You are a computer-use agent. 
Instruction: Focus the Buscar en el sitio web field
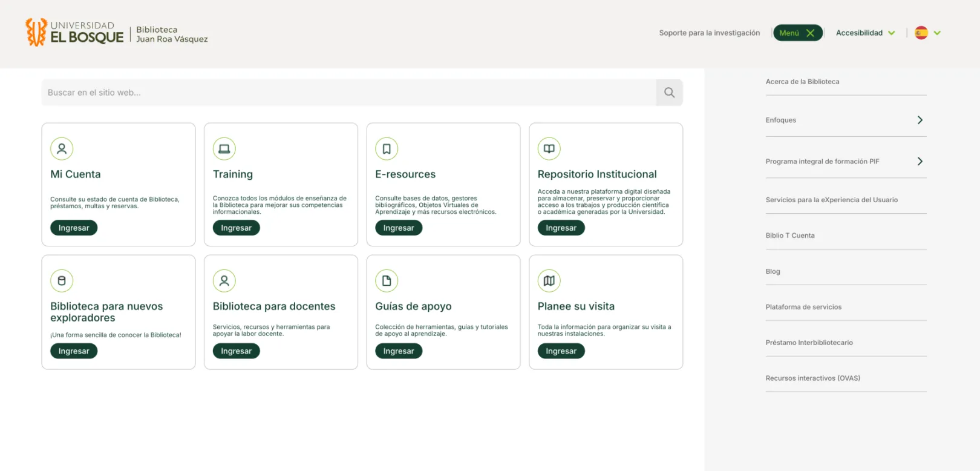point(348,93)
